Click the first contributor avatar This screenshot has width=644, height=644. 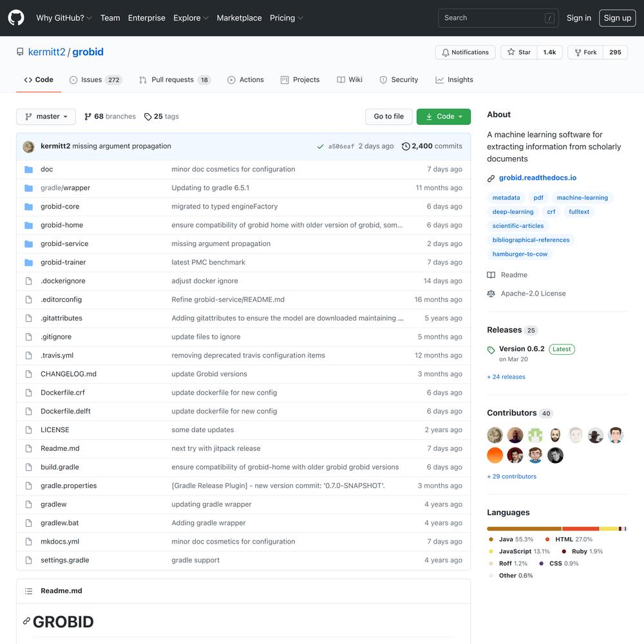[x=495, y=435]
